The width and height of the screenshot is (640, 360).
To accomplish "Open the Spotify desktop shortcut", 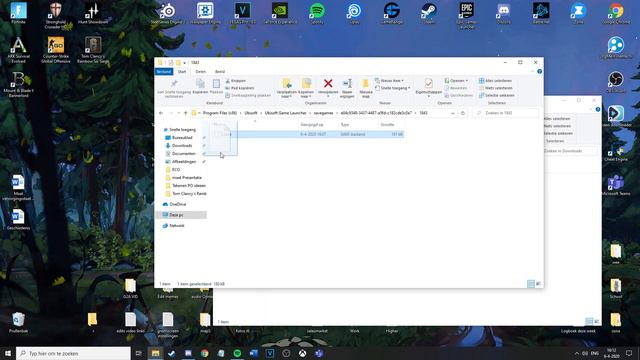I will coord(317,13).
